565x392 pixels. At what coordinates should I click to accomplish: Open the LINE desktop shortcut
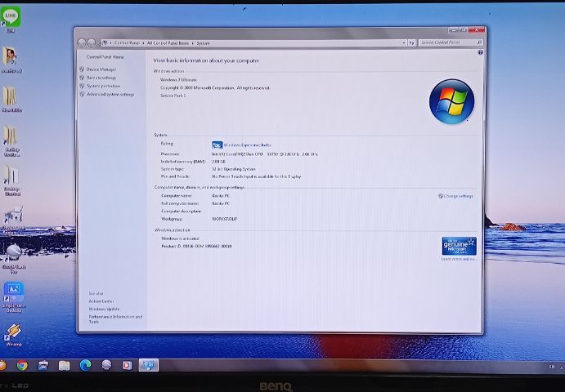tap(11, 16)
